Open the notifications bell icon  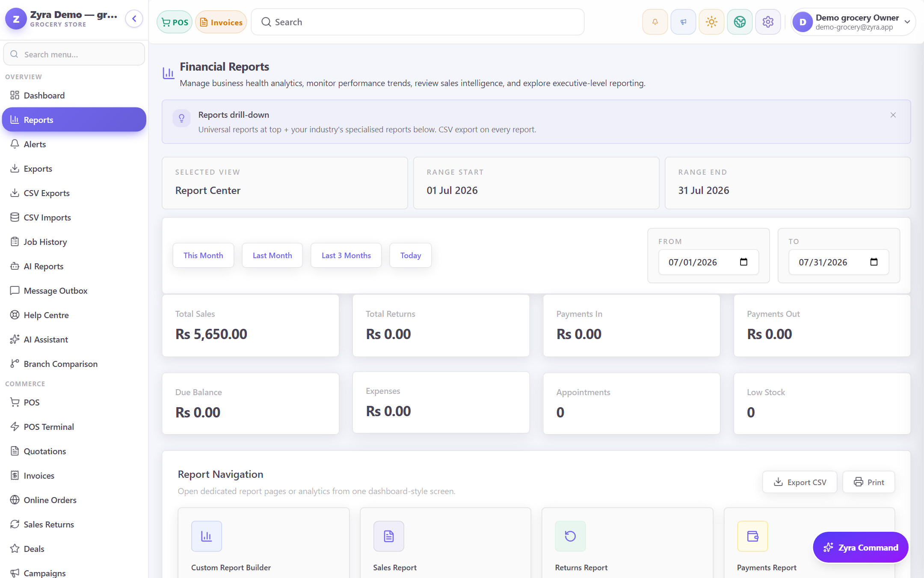[x=655, y=22]
